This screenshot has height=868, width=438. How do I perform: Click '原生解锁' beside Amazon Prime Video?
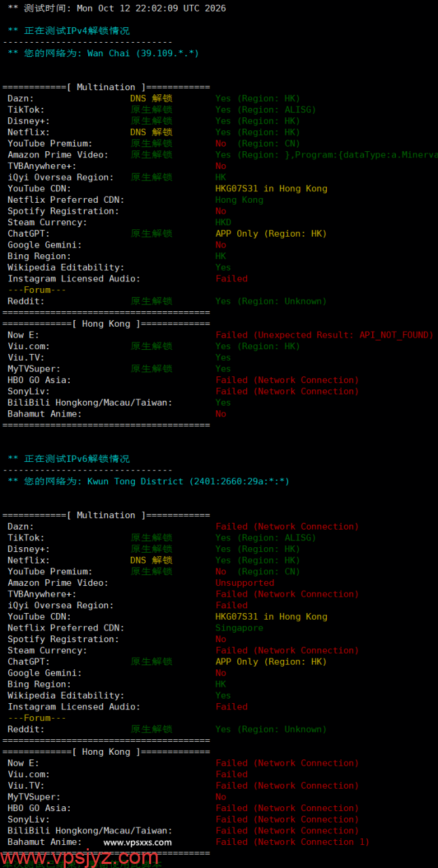[151, 155]
